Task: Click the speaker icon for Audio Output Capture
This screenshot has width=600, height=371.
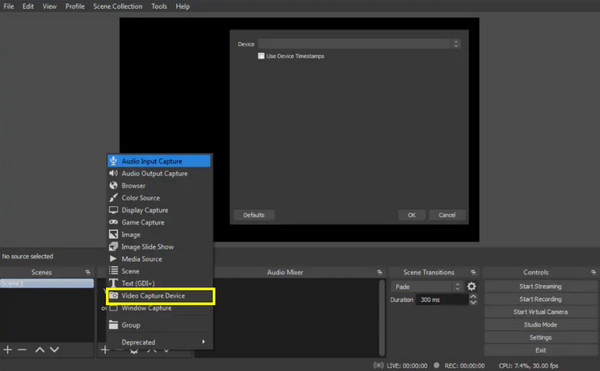Action: 113,173
